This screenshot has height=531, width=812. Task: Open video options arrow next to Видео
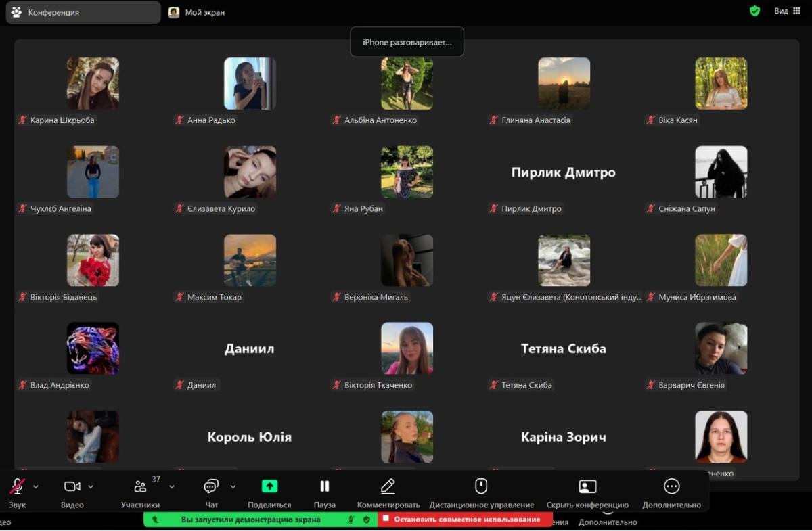point(91,486)
